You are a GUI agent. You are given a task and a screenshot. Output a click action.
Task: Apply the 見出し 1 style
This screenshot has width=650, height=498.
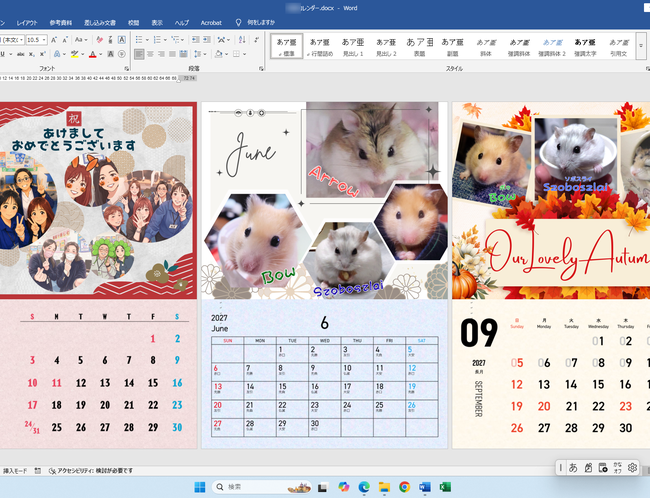point(353,46)
